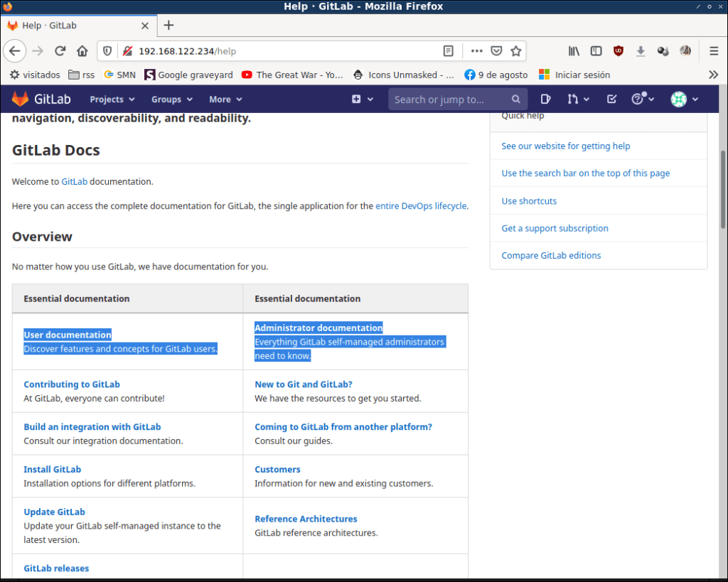The height and width of the screenshot is (582, 728).
Task: Open the Administrator documentation link
Action: click(x=318, y=328)
